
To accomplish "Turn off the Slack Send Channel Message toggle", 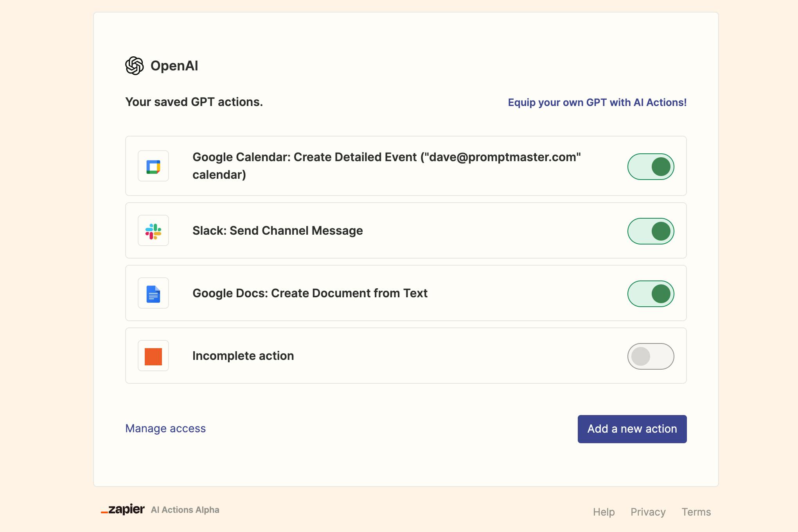I will pyautogui.click(x=651, y=231).
